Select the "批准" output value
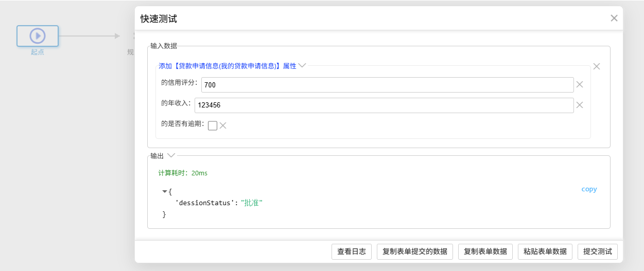Image resolution: width=644 pixels, height=271 pixels. tap(252, 203)
